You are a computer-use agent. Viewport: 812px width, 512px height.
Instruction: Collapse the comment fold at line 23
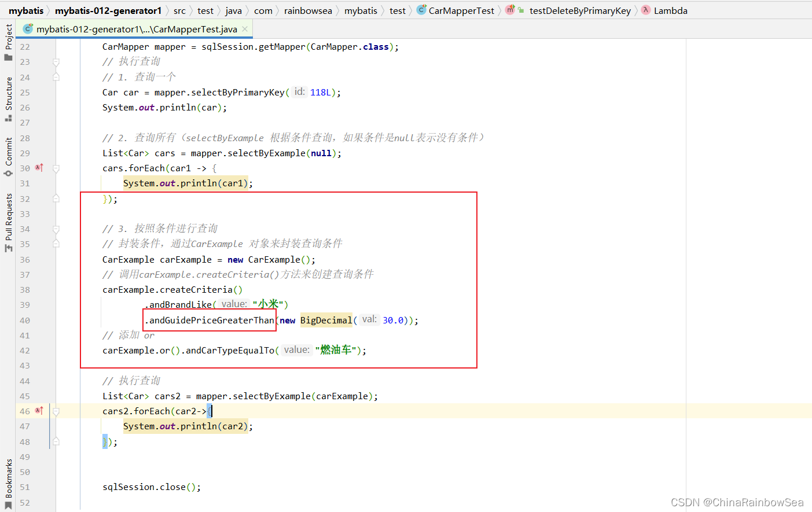coord(56,62)
